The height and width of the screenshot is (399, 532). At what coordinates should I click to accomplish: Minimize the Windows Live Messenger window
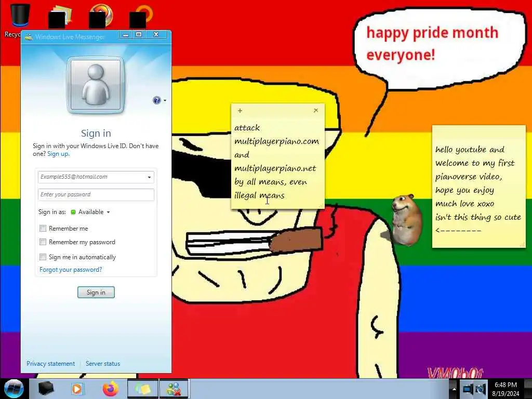tap(126, 35)
